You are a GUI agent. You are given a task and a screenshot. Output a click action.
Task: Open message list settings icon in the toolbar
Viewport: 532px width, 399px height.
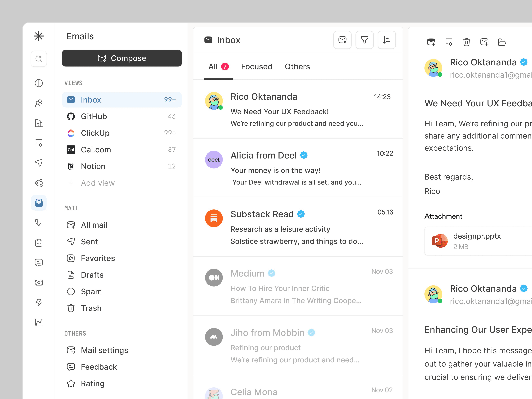coord(449,42)
